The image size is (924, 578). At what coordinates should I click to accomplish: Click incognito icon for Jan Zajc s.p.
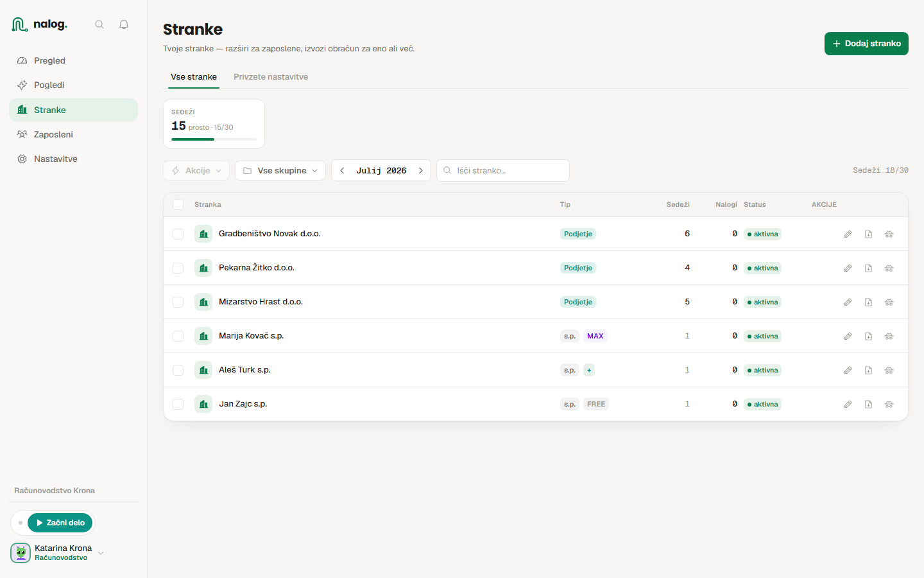(x=889, y=405)
